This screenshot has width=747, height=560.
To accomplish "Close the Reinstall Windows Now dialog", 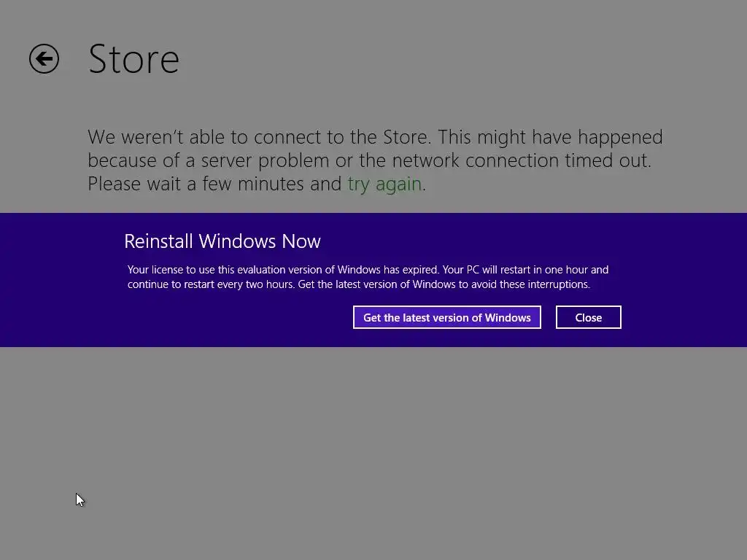I will point(589,317).
